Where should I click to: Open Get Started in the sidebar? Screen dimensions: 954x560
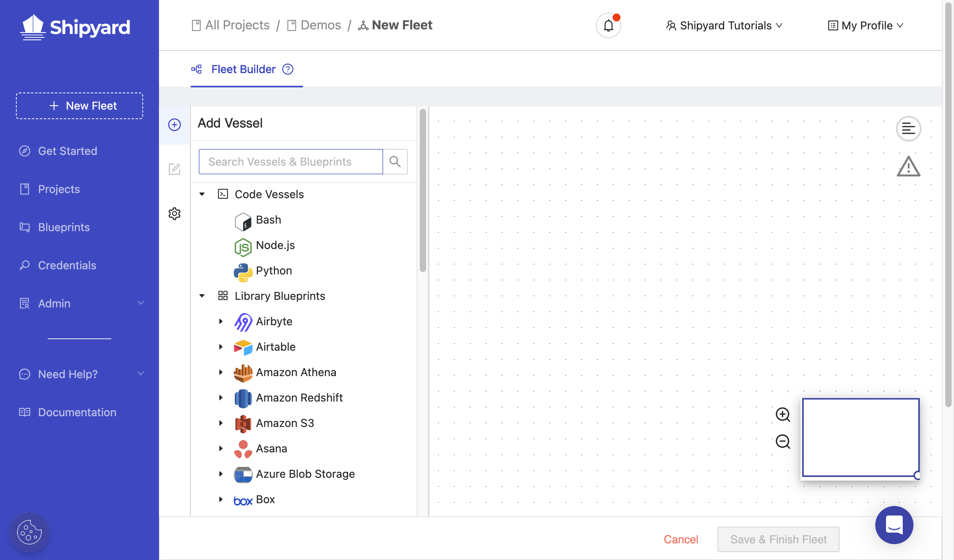click(x=58, y=151)
